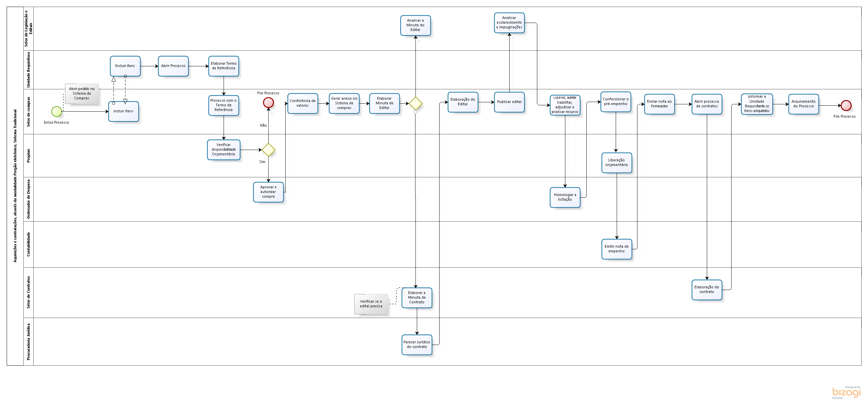Select the Publicar edital task

pos(509,102)
